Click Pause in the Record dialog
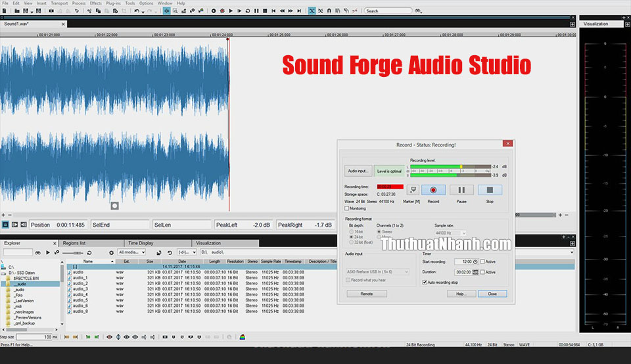 pyautogui.click(x=461, y=190)
